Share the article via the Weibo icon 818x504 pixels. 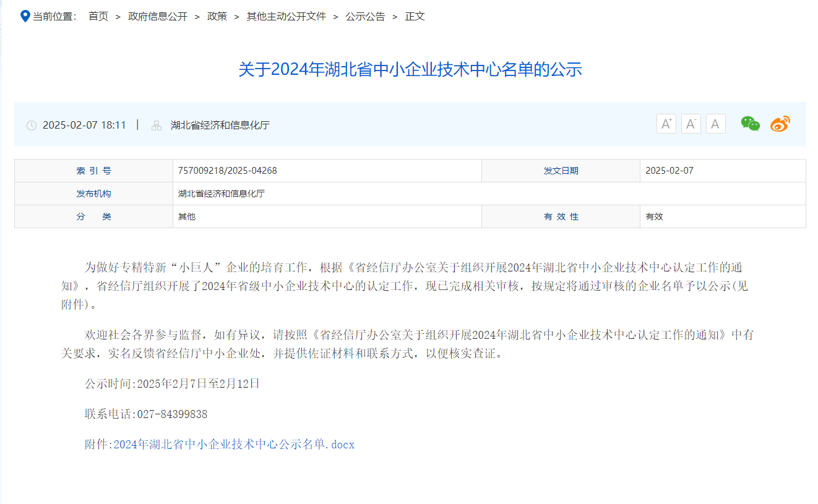pos(780,124)
